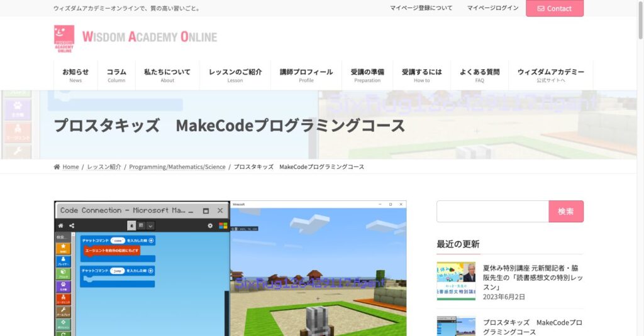Open レッスンのご紹介 Lesson menu

coord(235,75)
